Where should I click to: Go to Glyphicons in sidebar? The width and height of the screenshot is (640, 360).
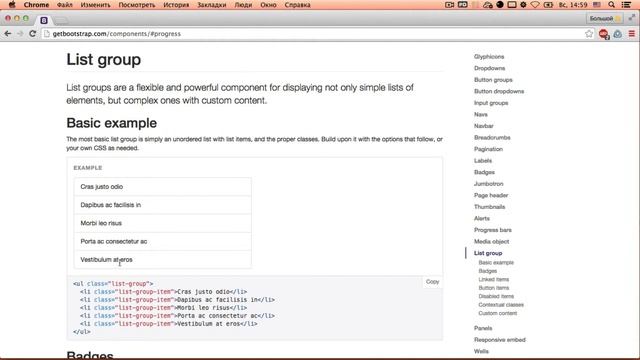click(x=489, y=57)
